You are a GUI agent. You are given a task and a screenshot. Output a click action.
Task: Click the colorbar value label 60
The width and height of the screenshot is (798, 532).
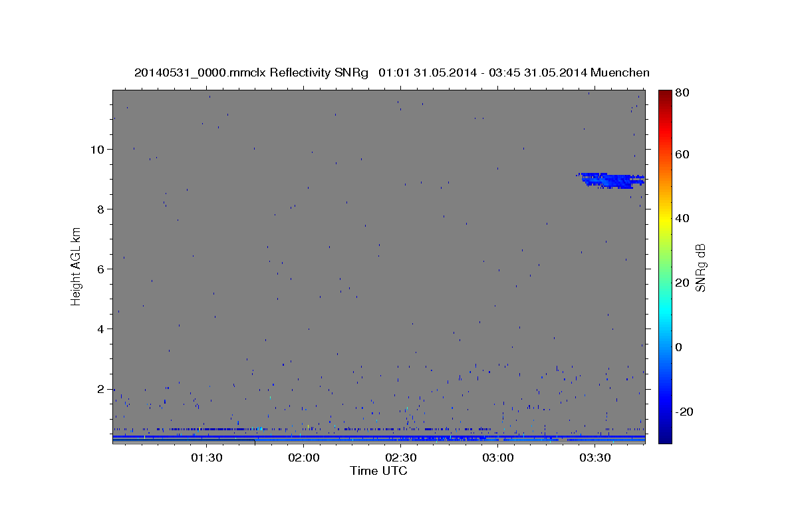682,154
